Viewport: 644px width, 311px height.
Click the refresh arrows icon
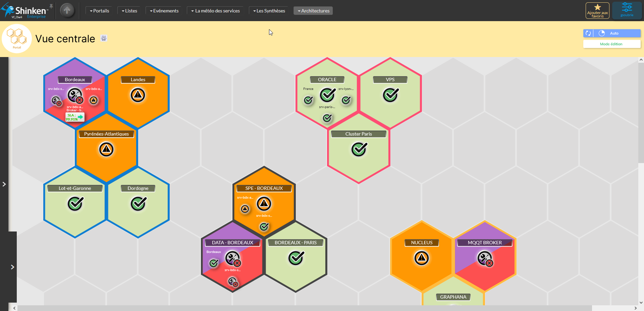(588, 33)
